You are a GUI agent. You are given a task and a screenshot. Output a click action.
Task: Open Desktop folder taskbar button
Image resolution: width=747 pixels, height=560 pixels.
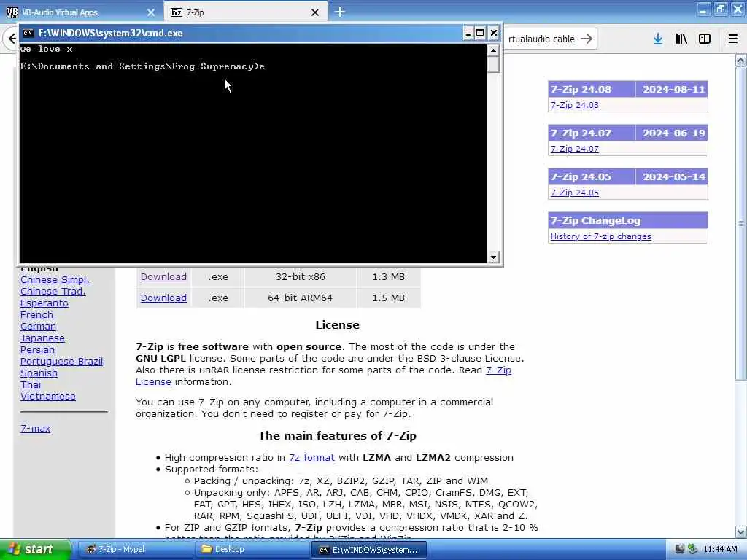click(x=252, y=550)
